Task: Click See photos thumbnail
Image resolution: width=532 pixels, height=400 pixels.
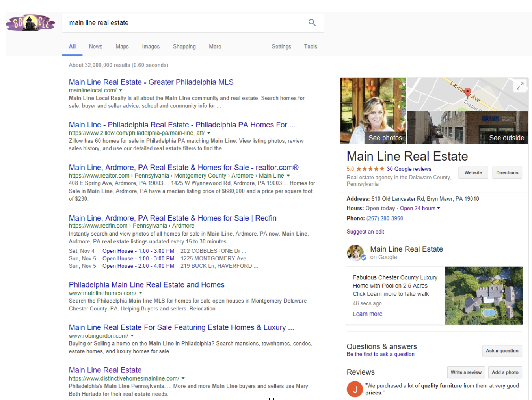Action: point(373,110)
